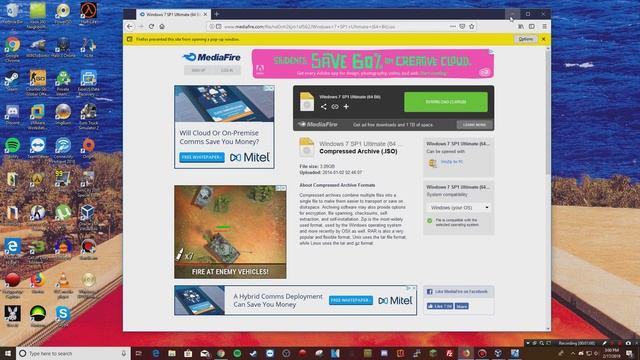Click the Learn More button
This screenshot has width=640, height=360.
click(474, 124)
